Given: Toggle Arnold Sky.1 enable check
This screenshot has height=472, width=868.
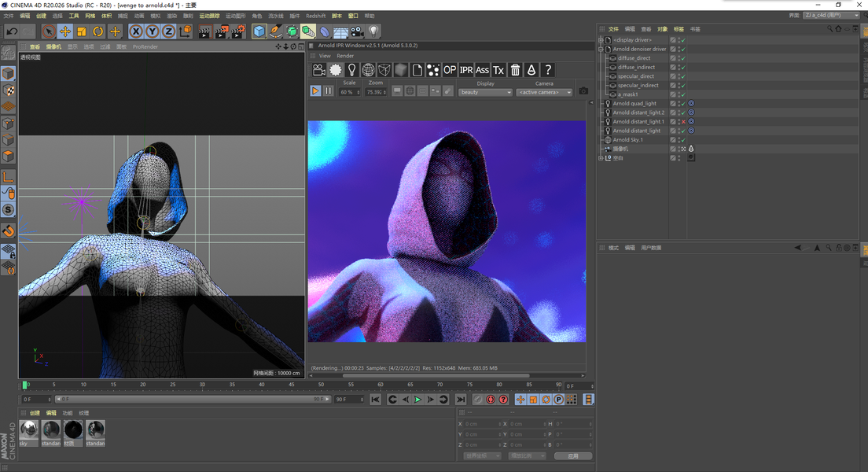Looking at the screenshot, I should click(683, 139).
